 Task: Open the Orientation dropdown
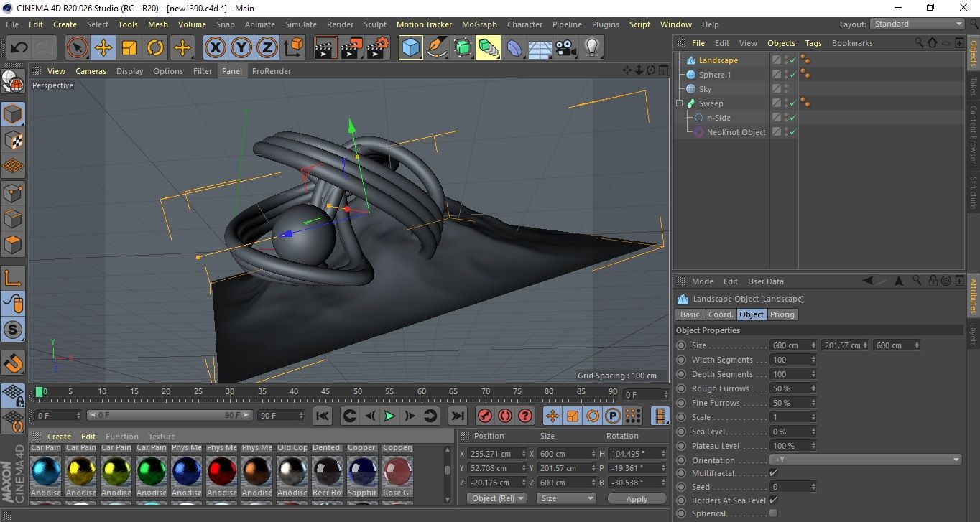(866, 460)
